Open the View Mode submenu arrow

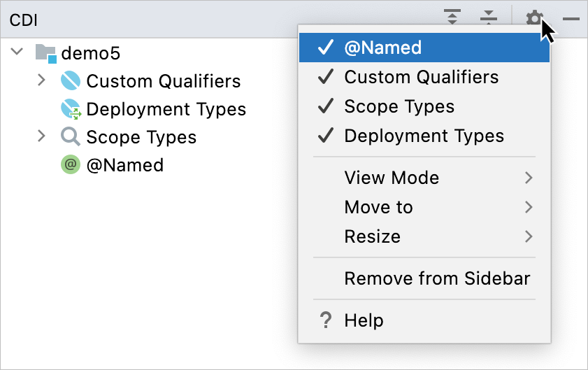click(x=529, y=178)
